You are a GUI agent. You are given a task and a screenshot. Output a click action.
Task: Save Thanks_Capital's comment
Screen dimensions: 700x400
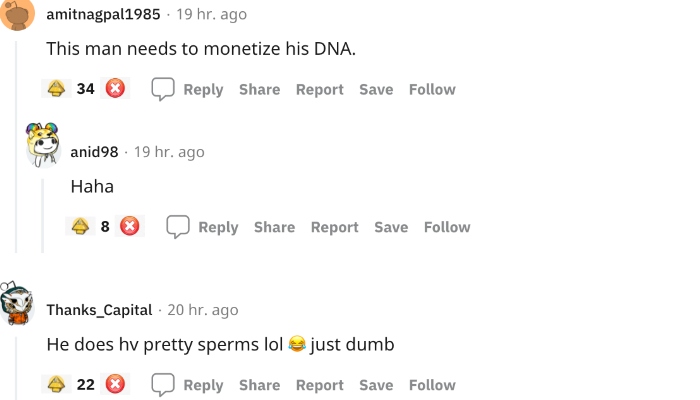pos(376,385)
